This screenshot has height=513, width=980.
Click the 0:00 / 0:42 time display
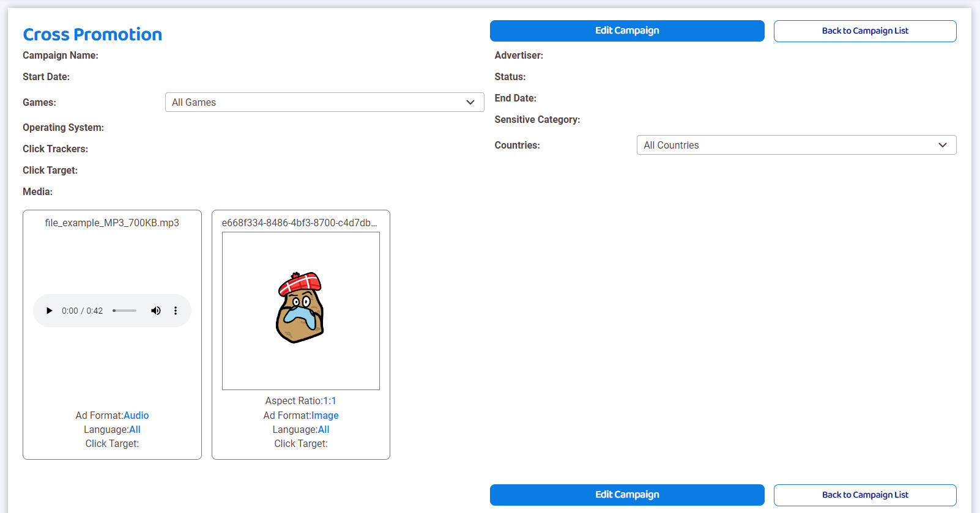click(82, 311)
